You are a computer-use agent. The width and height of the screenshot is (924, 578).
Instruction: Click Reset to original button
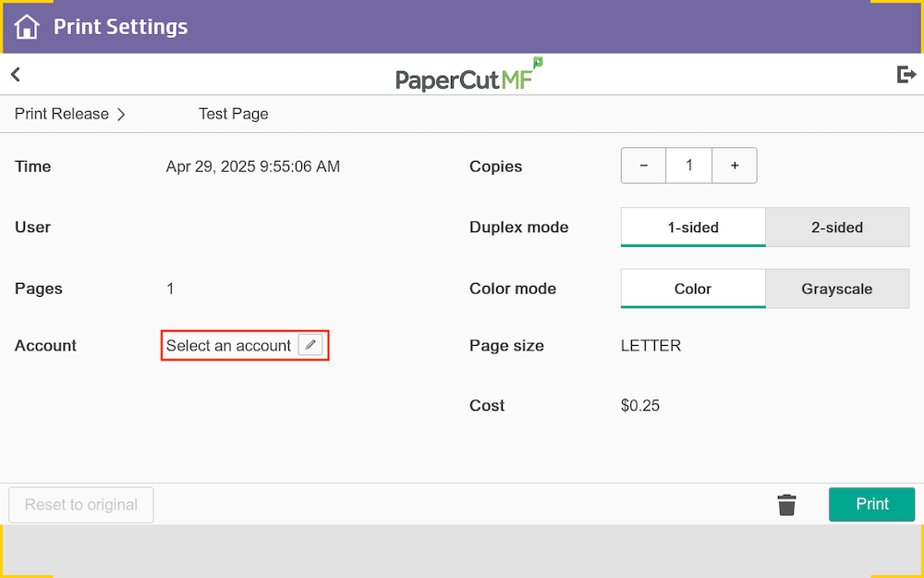point(81,505)
